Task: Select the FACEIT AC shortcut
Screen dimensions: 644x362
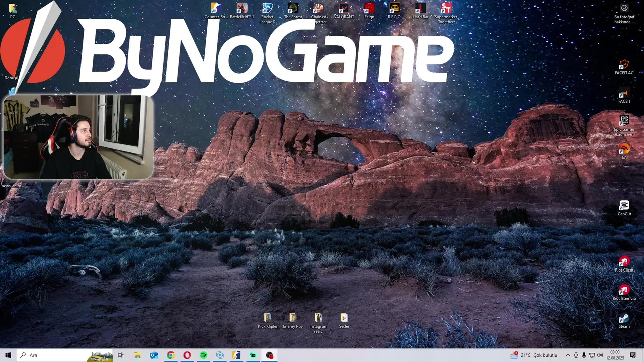Action: coord(624,67)
